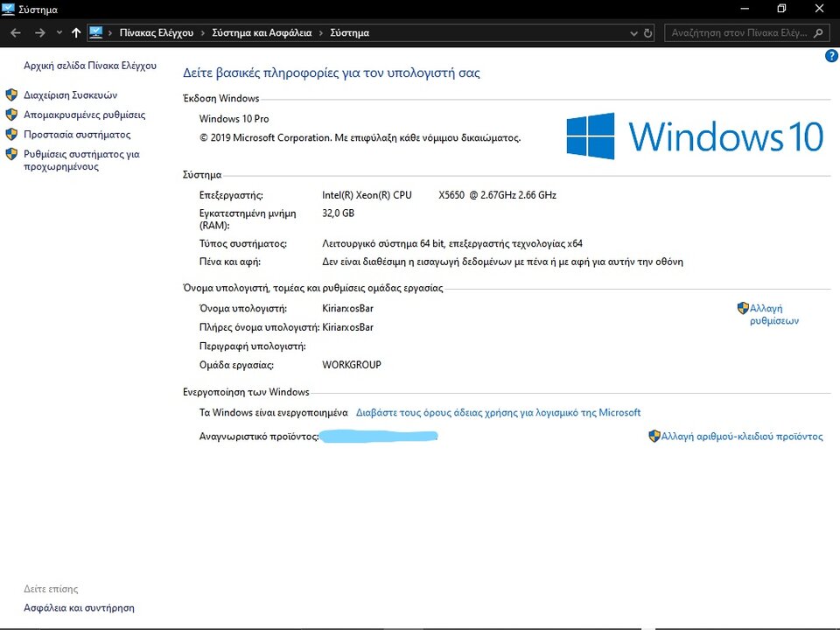
Task: Click the search magnifier icon
Action: 818,33
